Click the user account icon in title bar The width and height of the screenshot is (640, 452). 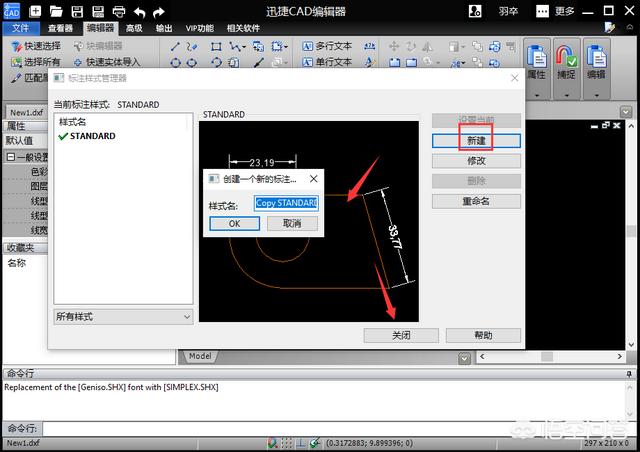point(475,11)
